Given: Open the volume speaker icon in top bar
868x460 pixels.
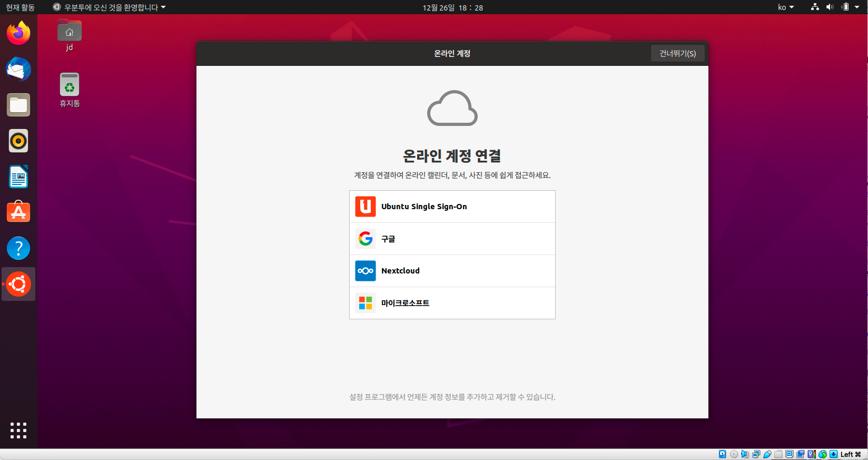Looking at the screenshot, I should coord(830,7).
